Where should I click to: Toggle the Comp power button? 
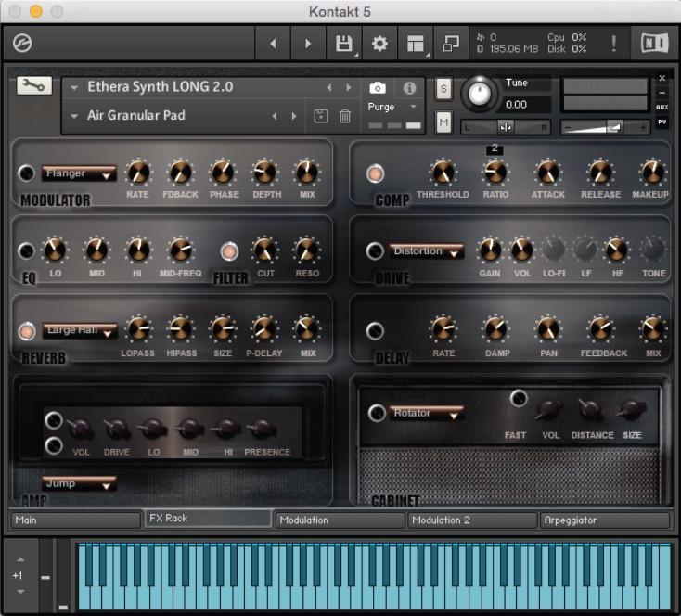click(375, 173)
